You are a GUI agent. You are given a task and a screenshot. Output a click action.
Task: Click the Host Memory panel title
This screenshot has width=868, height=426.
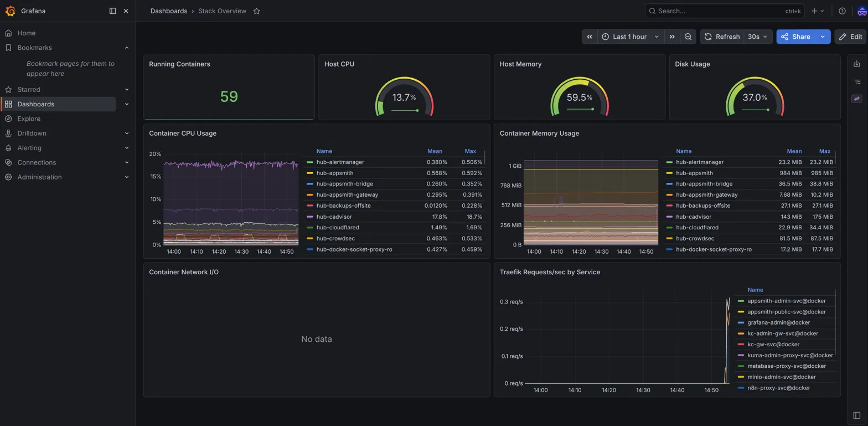click(520, 64)
